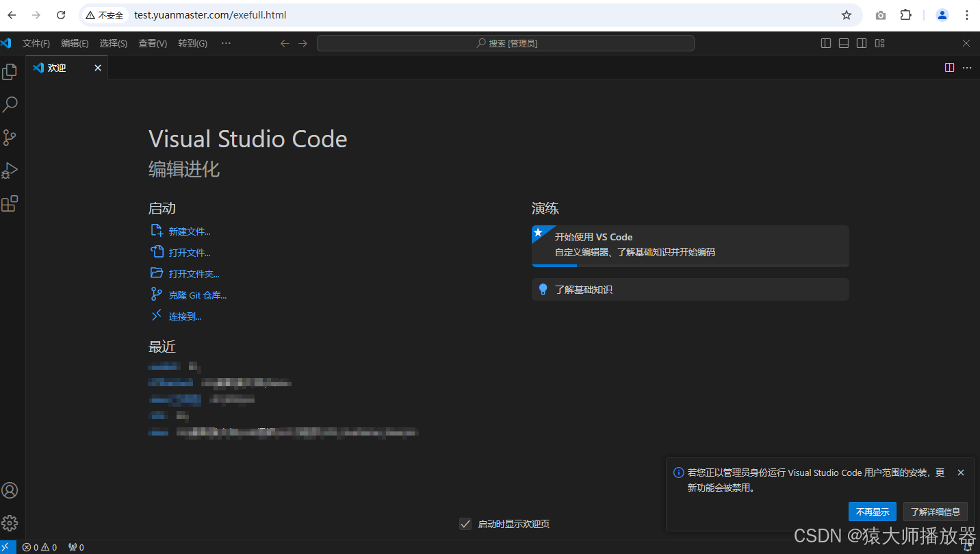The width and height of the screenshot is (980, 554).
Task: Click 打开文件... link
Action: pyautogui.click(x=190, y=253)
